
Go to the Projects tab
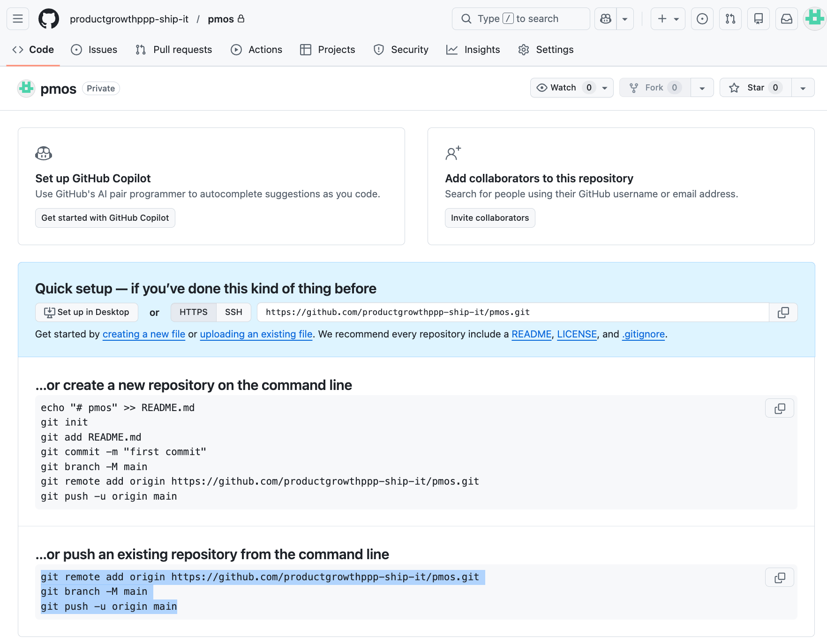(x=328, y=50)
